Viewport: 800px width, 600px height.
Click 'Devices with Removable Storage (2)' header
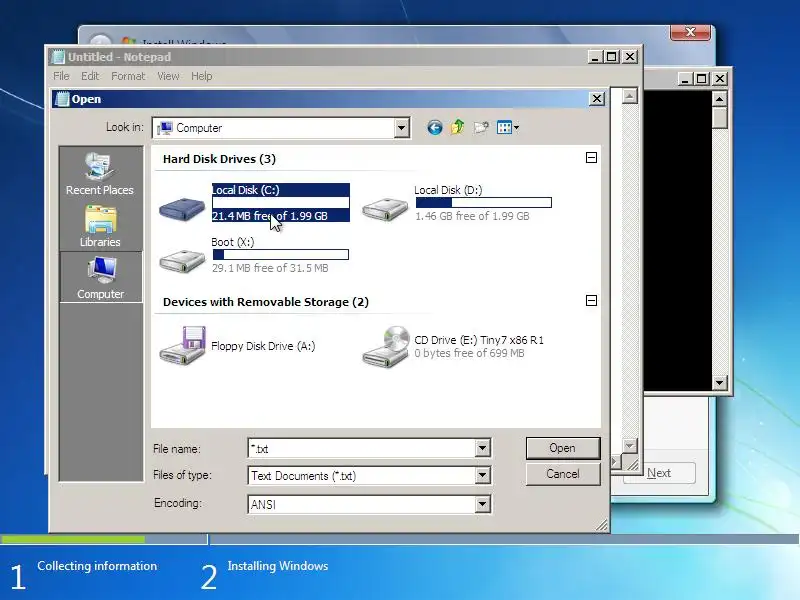(x=266, y=302)
